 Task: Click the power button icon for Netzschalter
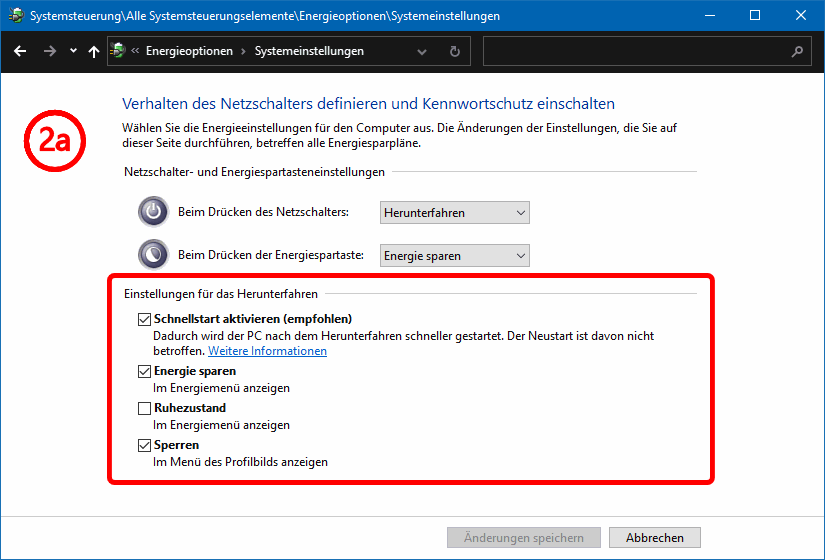click(153, 212)
